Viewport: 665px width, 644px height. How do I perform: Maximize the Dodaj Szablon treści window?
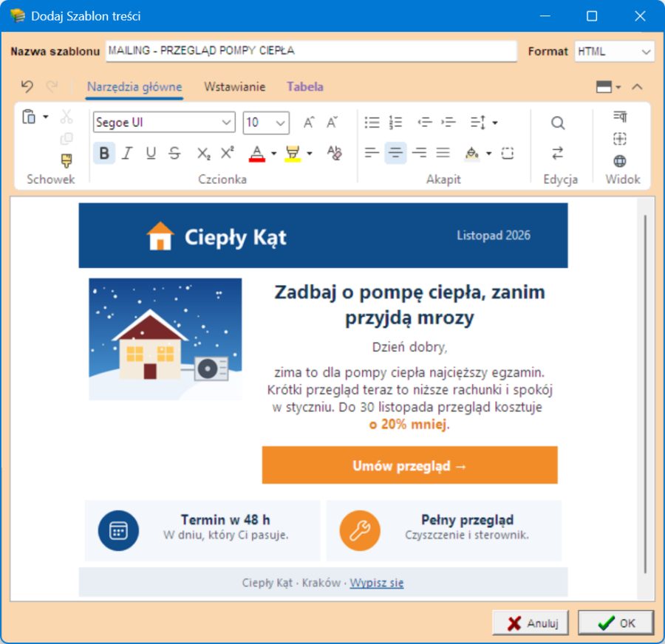pos(592,16)
